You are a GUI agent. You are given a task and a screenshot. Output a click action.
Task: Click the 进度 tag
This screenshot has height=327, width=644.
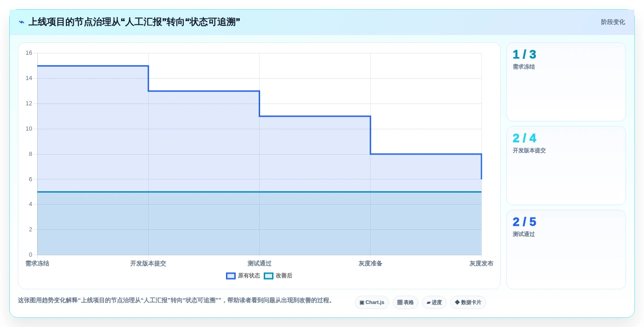click(434, 302)
